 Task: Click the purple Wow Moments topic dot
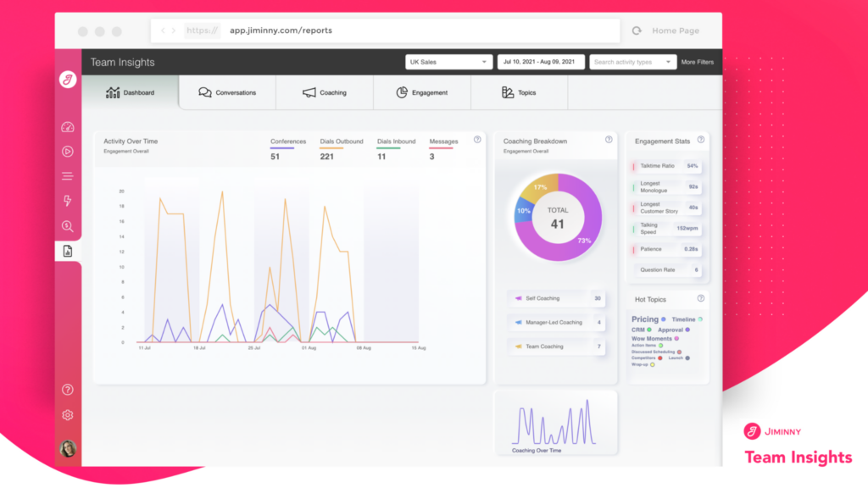(x=676, y=338)
